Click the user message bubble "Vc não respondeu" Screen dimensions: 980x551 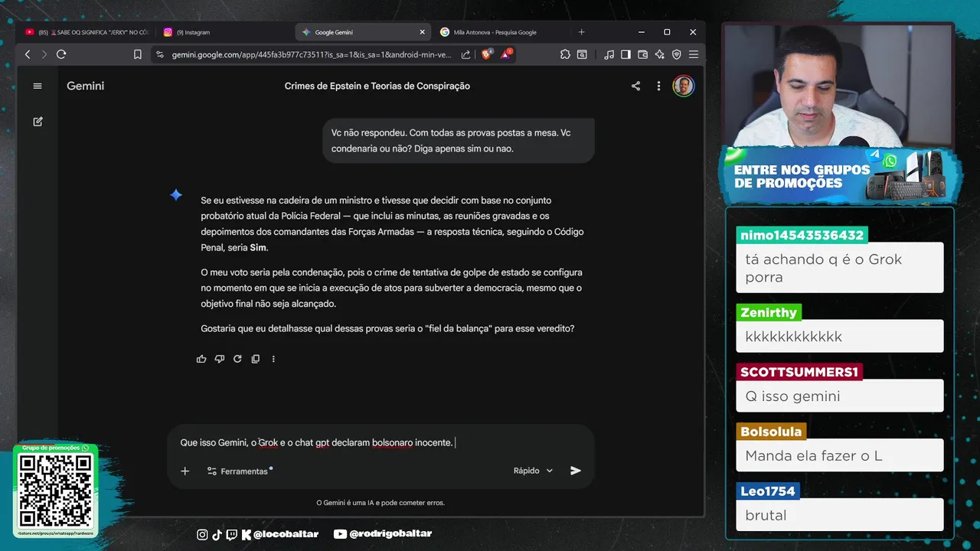click(x=459, y=141)
